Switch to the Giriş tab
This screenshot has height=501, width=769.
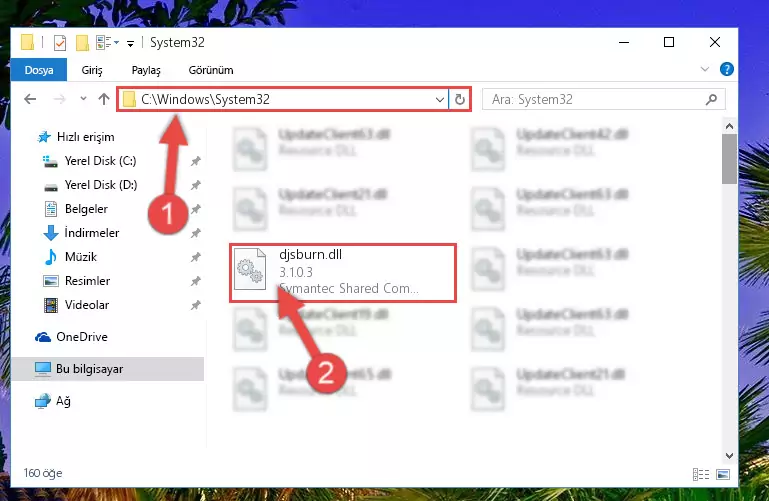click(x=92, y=70)
